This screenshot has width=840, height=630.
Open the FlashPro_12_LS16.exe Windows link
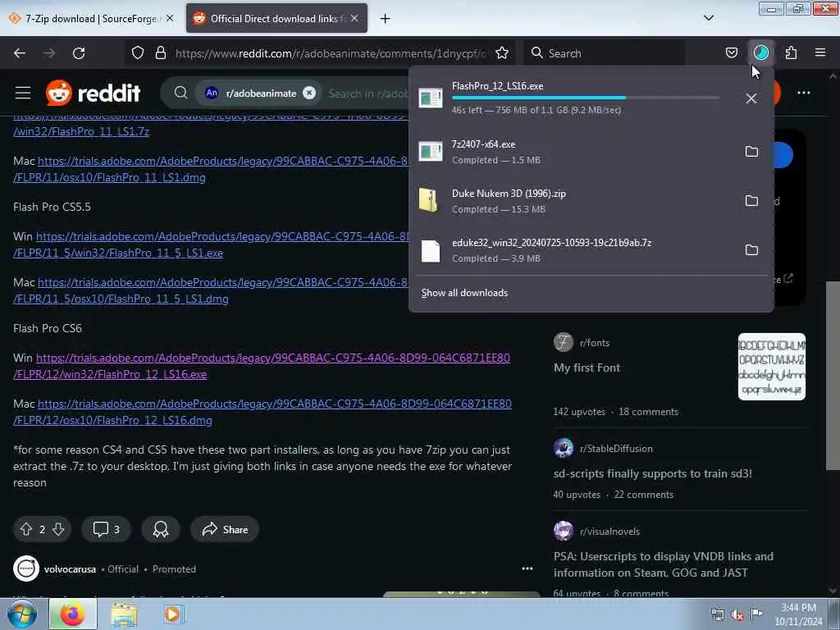262,366
